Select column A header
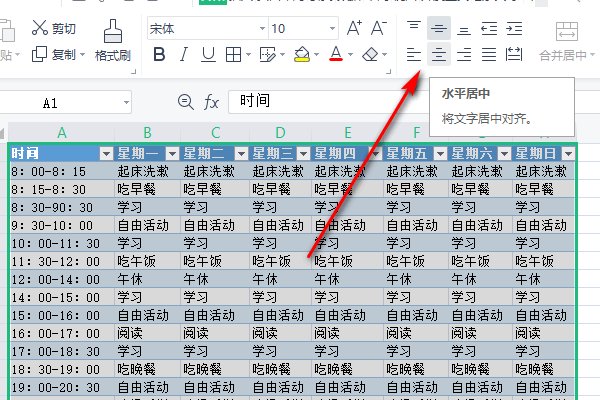Image resolution: width=600 pixels, height=400 pixels. pyautogui.click(x=62, y=133)
